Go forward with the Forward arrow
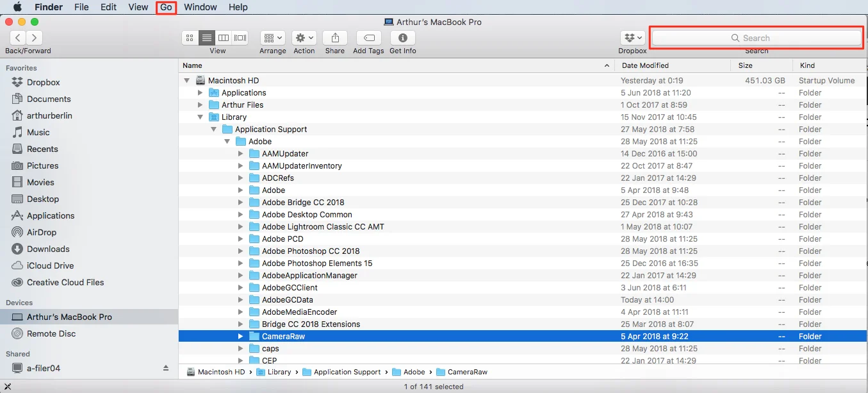The image size is (868, 393). 35,38
